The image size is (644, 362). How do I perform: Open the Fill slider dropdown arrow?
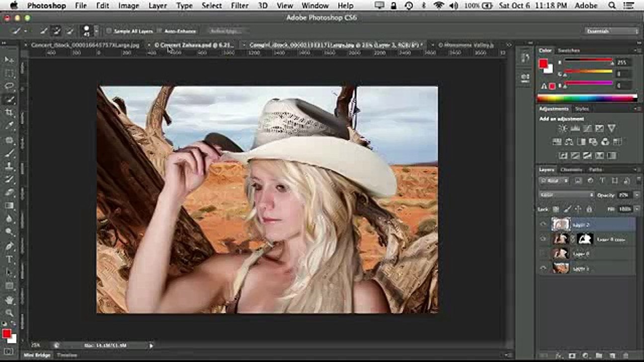[637, 209]
